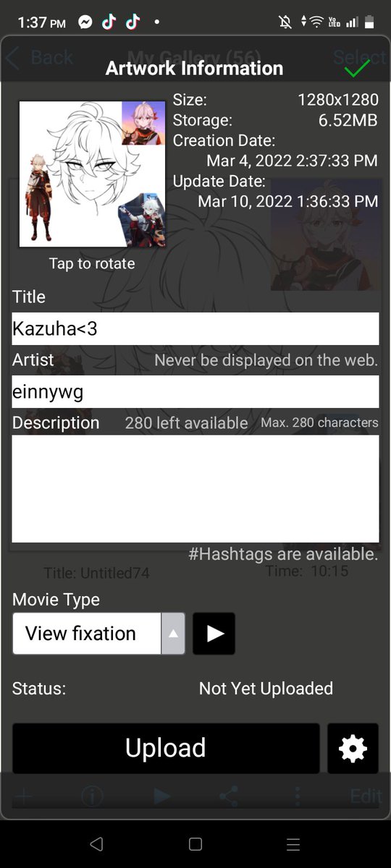Tap the Android home square button
This screenshot has height=868, width=391.
click(x=195, y=844)
